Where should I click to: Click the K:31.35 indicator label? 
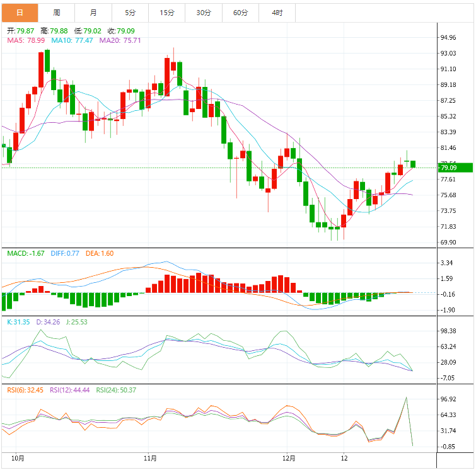click(18, 322)
